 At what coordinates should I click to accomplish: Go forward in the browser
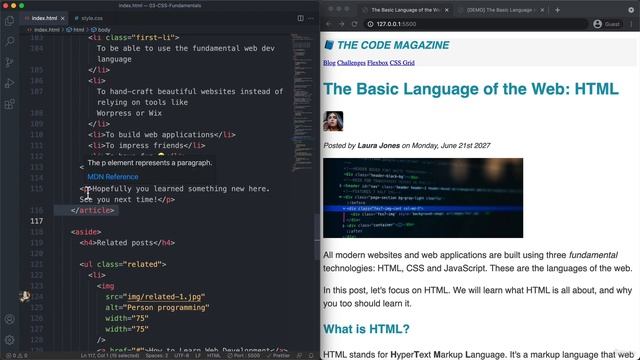[342, 24]
